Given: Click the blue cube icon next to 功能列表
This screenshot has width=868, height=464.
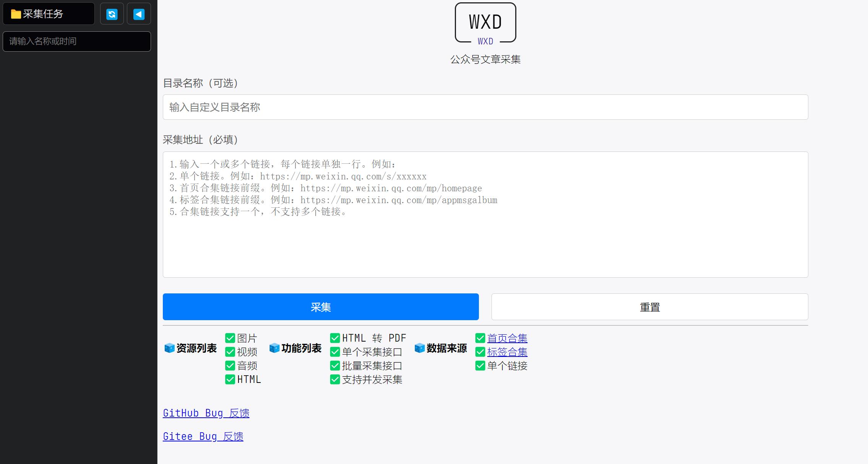Looking at the screenshot, I should coord(274,348).
